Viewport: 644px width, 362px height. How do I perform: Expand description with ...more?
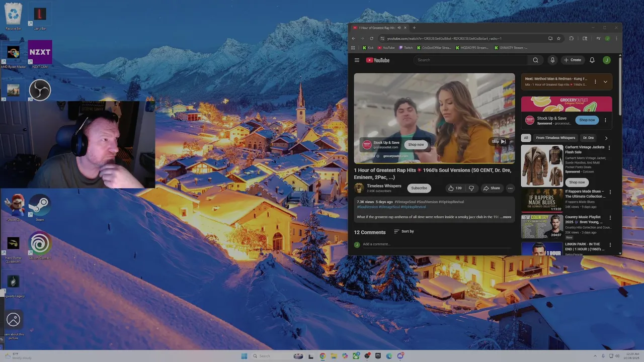506,217
